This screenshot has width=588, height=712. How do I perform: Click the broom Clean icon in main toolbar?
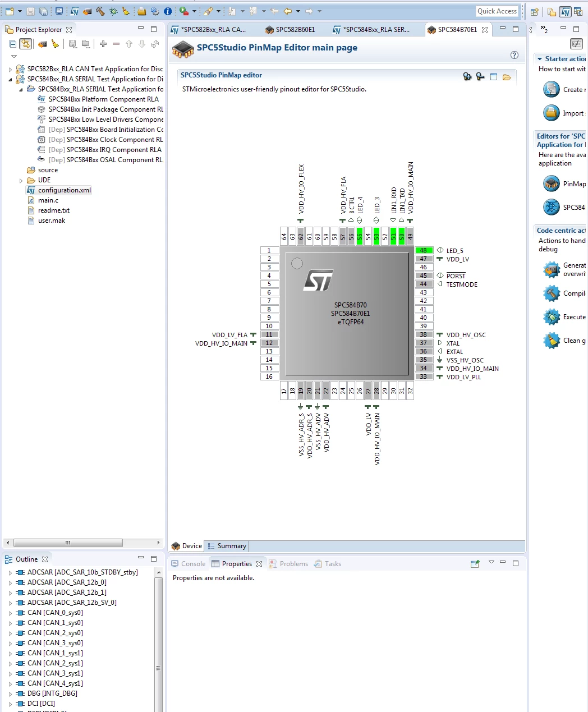126,11
